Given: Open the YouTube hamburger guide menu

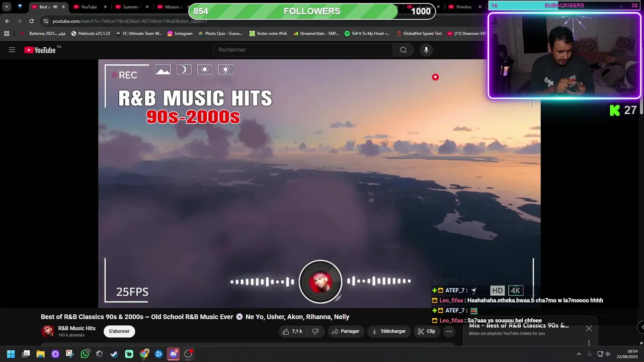Looking at the screenshot, I should coord(12,50).
